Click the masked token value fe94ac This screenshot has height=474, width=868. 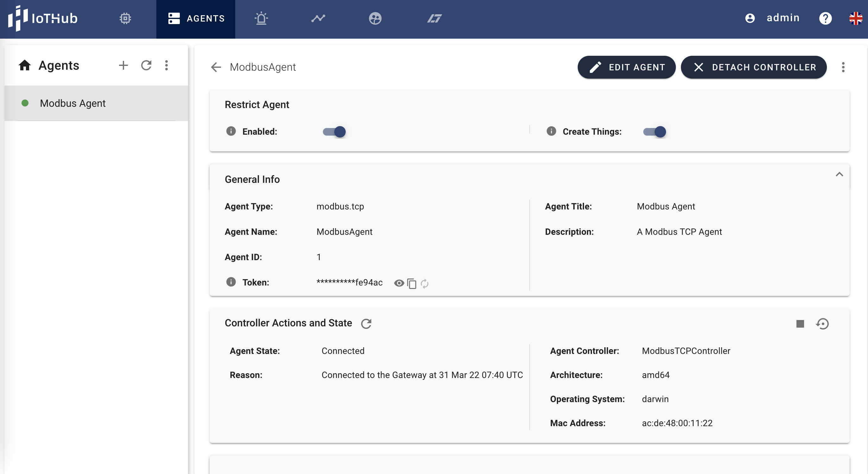[x=349, y=282]
